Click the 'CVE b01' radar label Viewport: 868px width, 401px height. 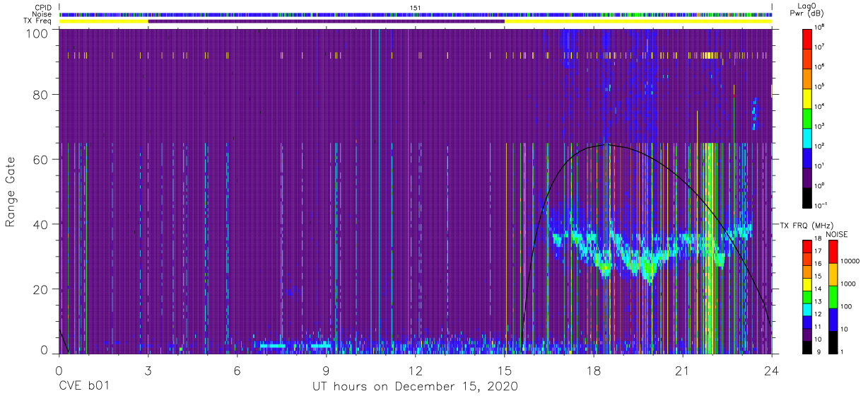pos(83,386)
